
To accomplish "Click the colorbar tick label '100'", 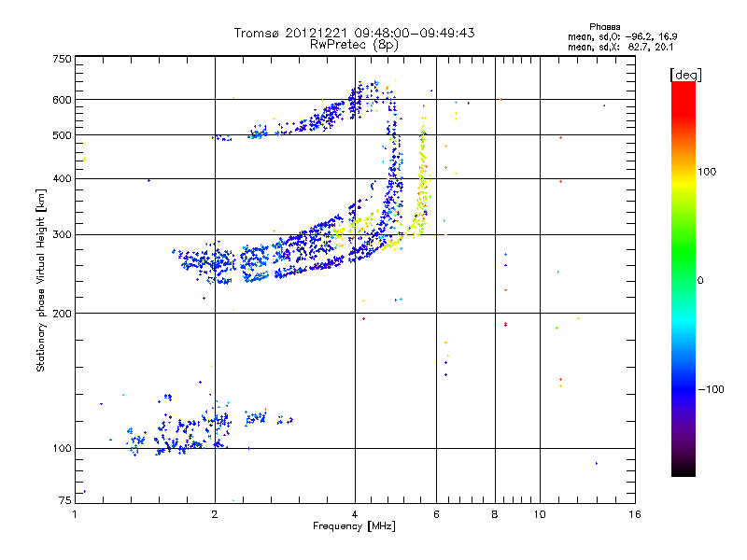I will 707,172.
